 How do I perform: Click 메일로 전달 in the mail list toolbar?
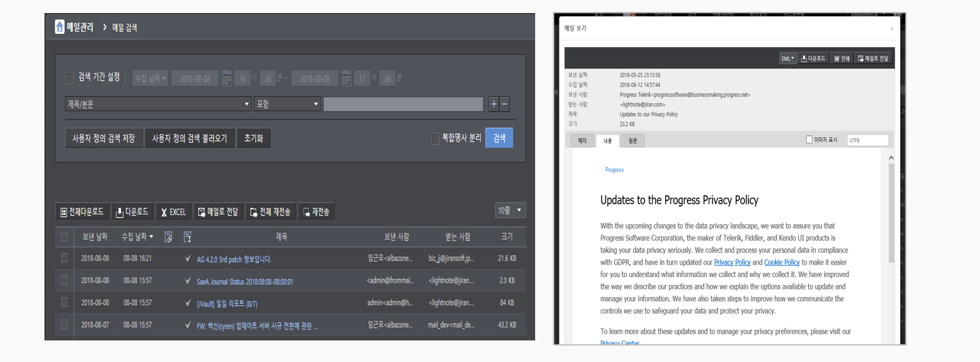(x=218, y=212)
